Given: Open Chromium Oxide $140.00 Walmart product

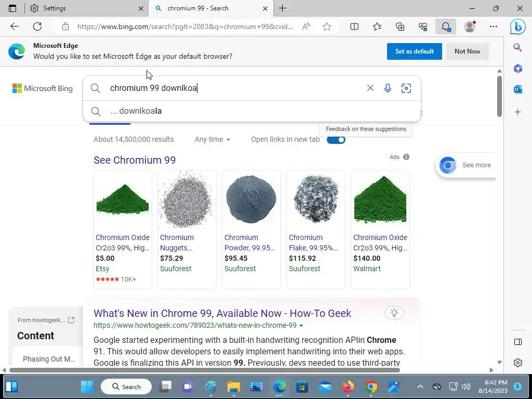Looking at the screenshot, I should coord(380,229).
